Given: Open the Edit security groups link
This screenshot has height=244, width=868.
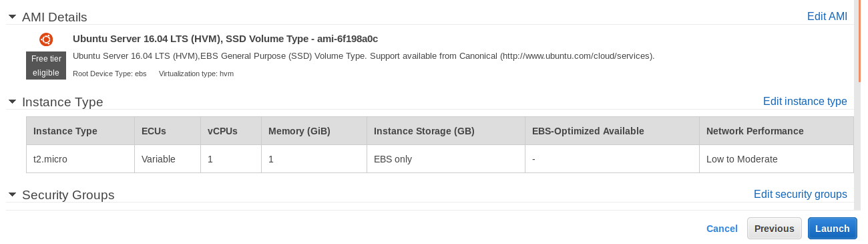Looking at the screenshot, I should coord(801,194).
